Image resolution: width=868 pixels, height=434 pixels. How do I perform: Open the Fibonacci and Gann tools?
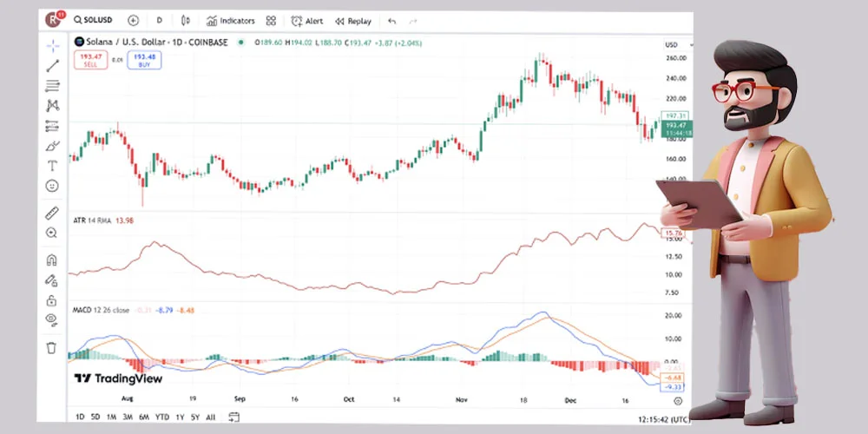point(53,86)
